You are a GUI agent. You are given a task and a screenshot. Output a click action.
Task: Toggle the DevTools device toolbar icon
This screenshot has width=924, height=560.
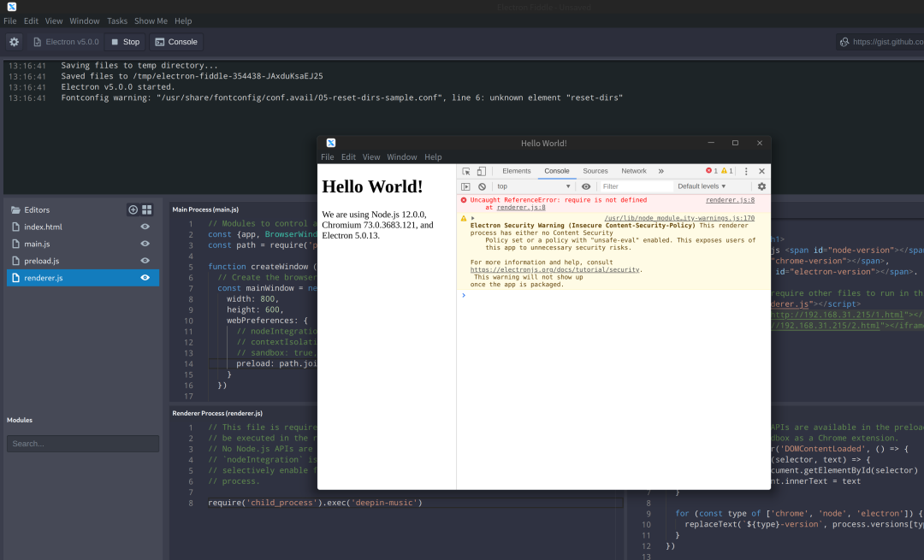[x=481, y=171]
